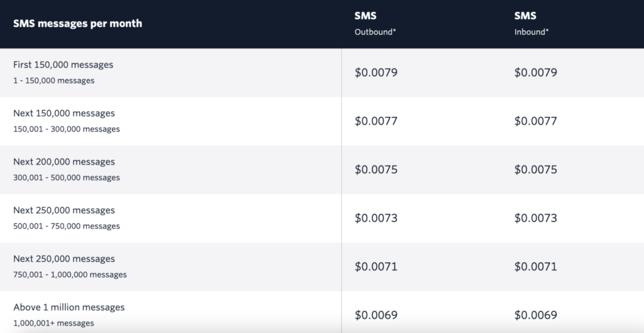Viewport: 644px width, 333px height.
Task: Click the outbound price $0.0075
Action: point(376,169)
